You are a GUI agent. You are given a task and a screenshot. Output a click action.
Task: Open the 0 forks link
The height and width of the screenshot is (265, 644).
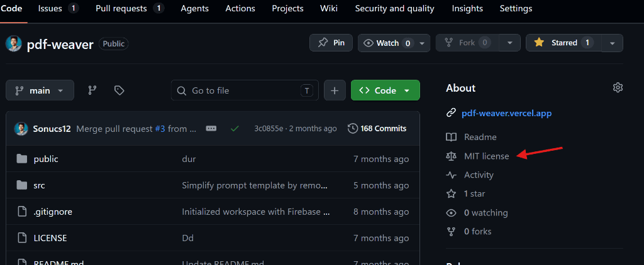(x=478, y=231)
